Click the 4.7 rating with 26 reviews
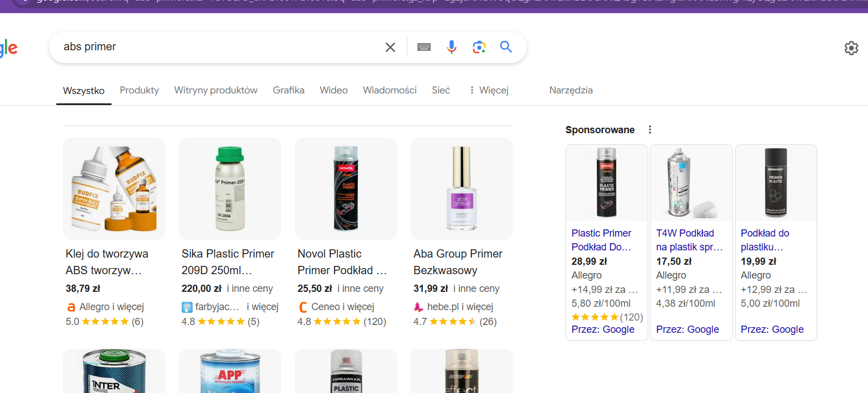868x393 pixels. point(455,322)
